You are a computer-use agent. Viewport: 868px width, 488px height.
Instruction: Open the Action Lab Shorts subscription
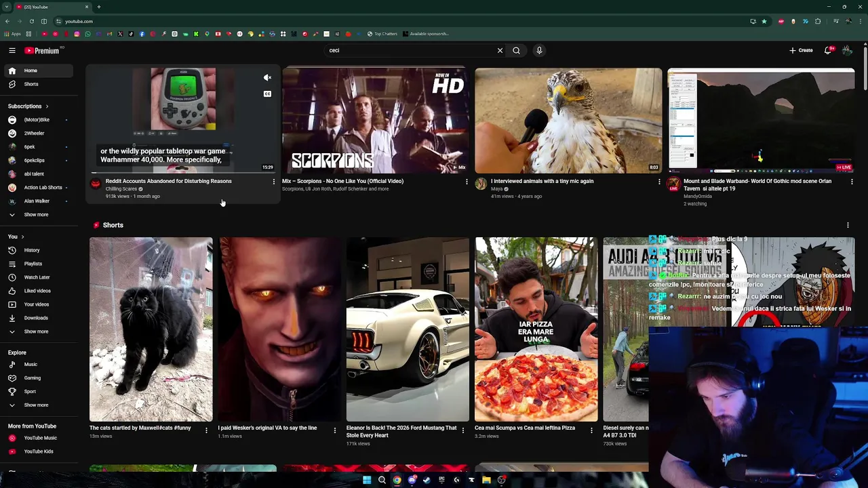(38, 188)
